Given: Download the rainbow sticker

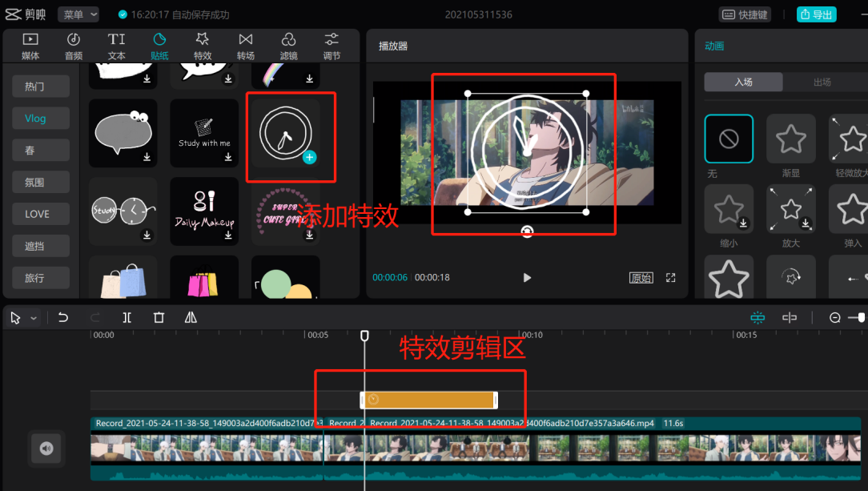Looking at the screenshot, I should (309, 79).
